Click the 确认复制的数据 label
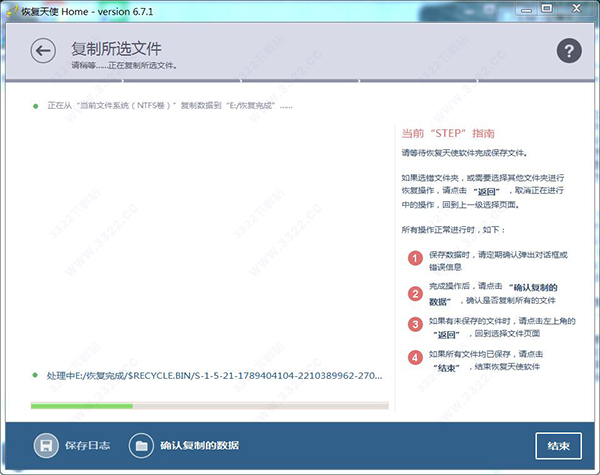 [199, 446]
